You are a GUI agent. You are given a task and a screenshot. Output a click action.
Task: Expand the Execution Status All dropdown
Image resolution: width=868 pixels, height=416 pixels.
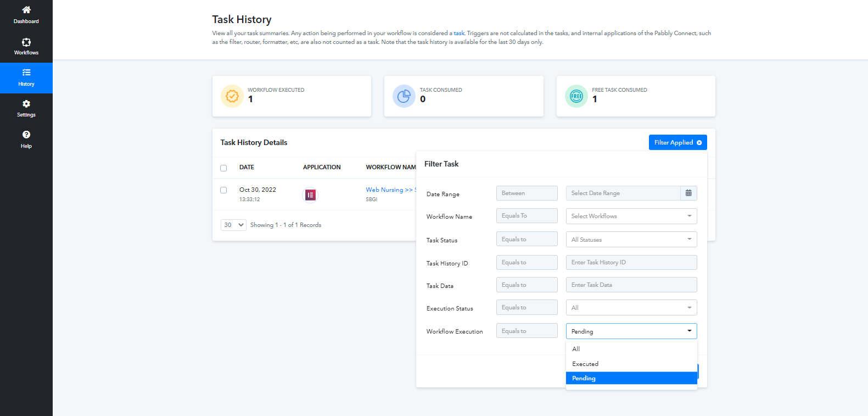pyautogui.click(x=631, y=308)
